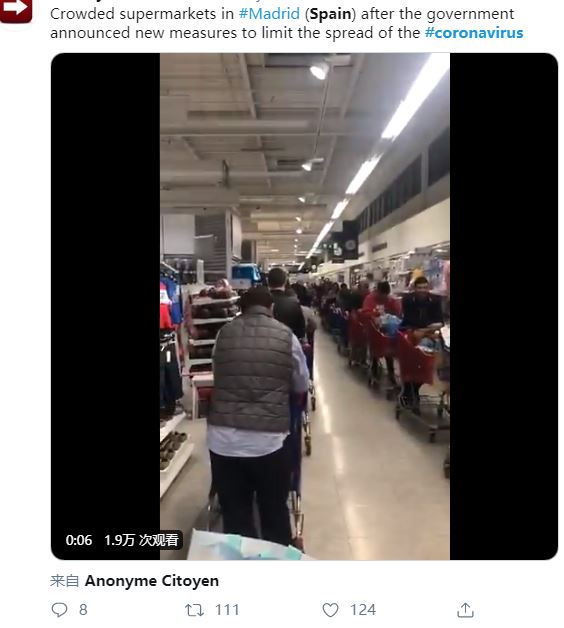Play the supermarket queue video
Screen dimensions: 564x628
pyautogui.click(x=304, y=306)
